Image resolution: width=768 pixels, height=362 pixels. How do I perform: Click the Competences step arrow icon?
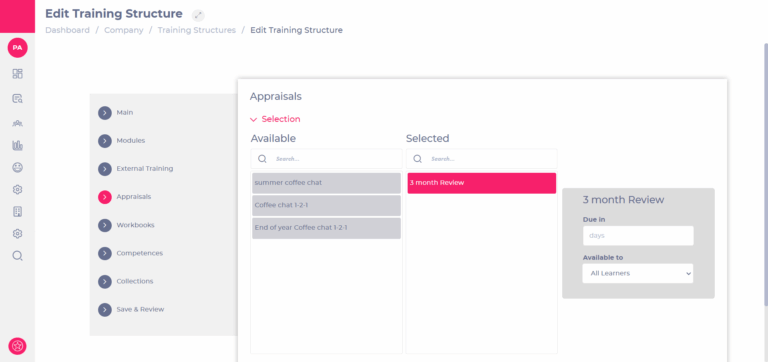coord(105,253)
